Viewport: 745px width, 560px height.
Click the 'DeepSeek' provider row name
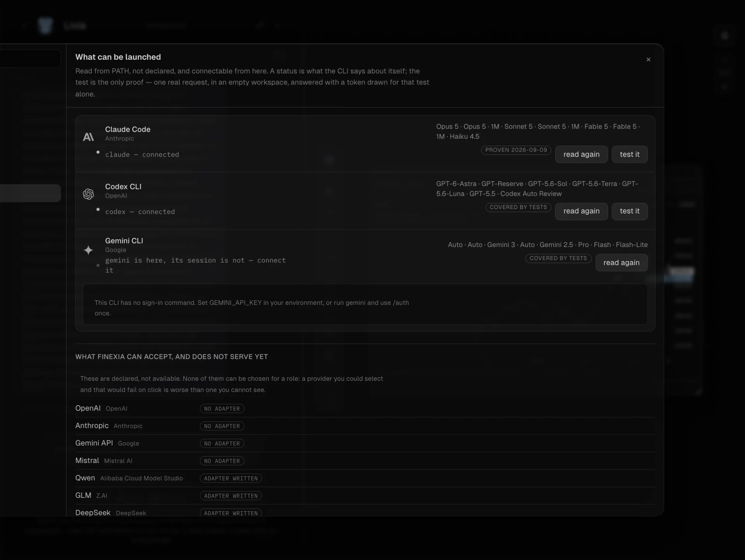click(x=93, y=513)
